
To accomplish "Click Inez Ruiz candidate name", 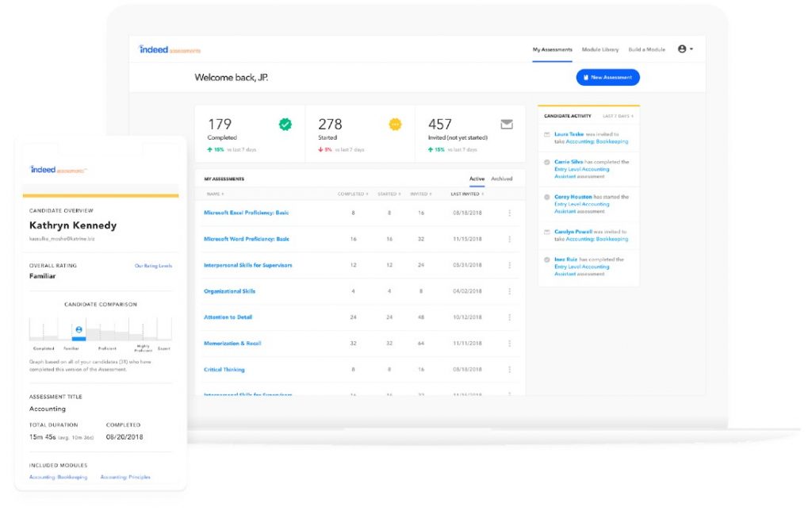I will (x=565, y=259).
